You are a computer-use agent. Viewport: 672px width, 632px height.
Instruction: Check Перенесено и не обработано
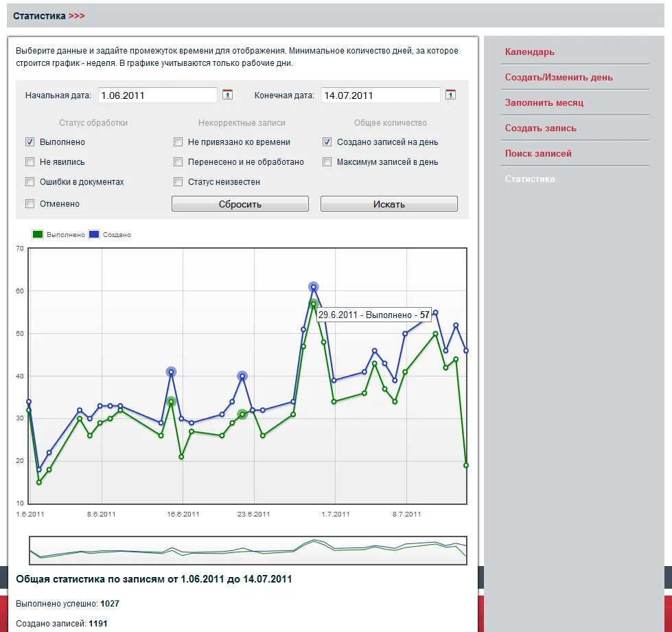coord(178,161)
